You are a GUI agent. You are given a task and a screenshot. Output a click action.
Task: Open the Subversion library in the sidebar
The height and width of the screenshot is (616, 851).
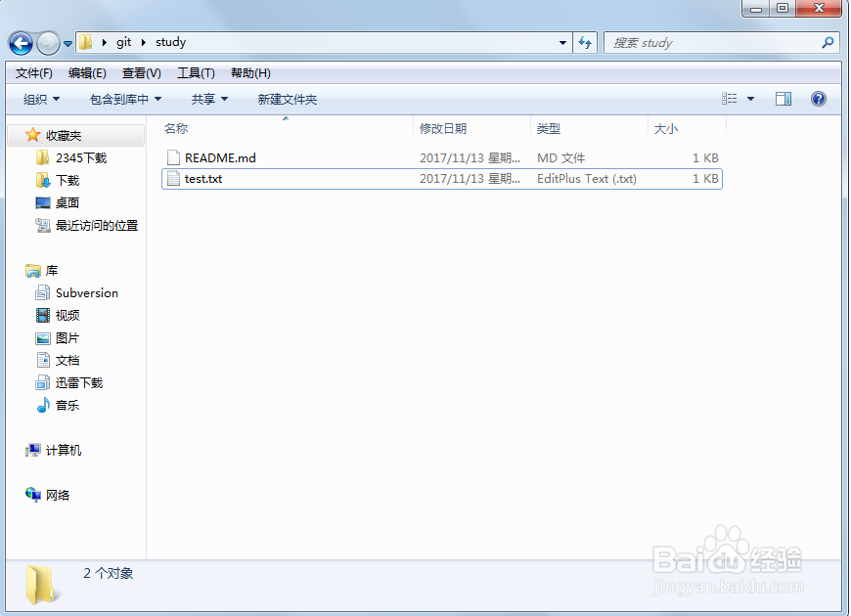[x=85, y=292]
